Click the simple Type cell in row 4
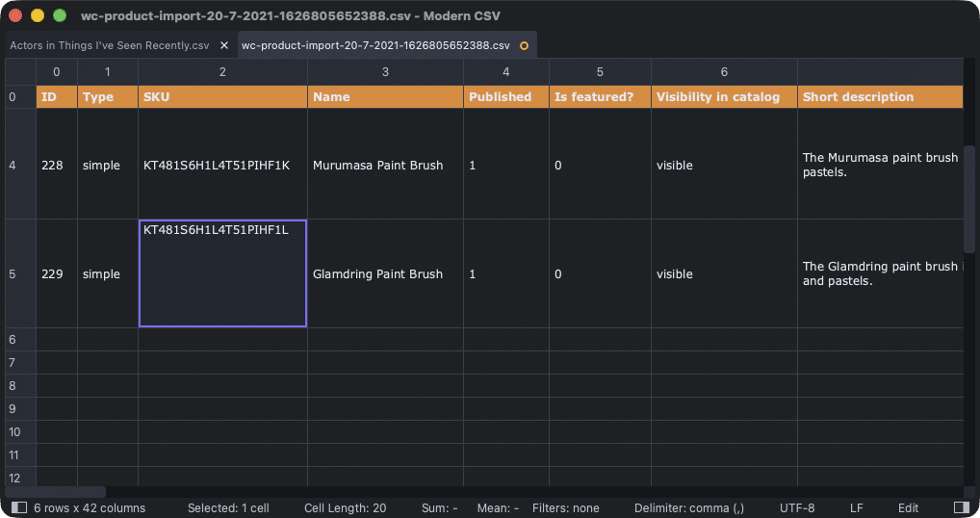 [x=108, y=165]
